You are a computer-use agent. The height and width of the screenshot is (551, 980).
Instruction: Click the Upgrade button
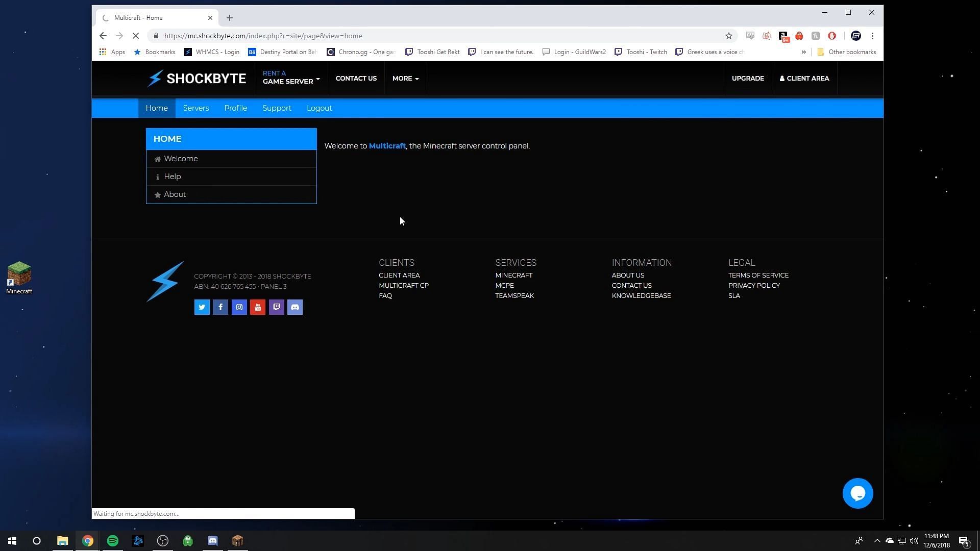click(748, 79)
